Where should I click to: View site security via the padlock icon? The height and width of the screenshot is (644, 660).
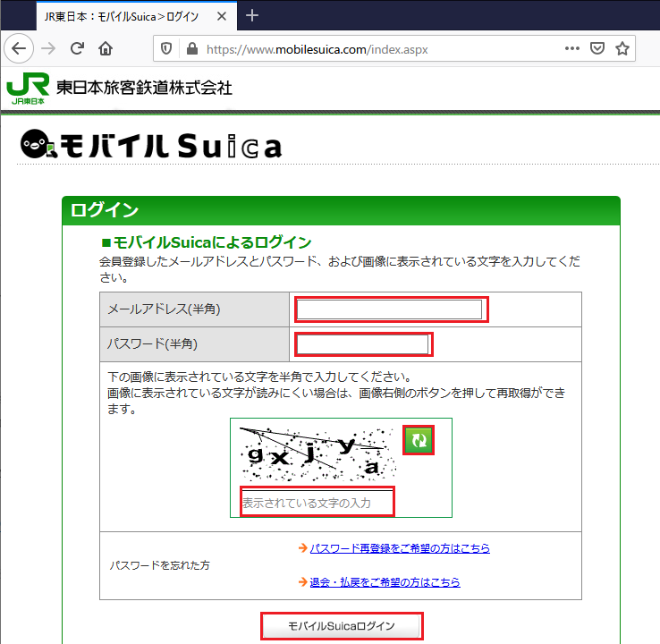(x=190, y=49)
